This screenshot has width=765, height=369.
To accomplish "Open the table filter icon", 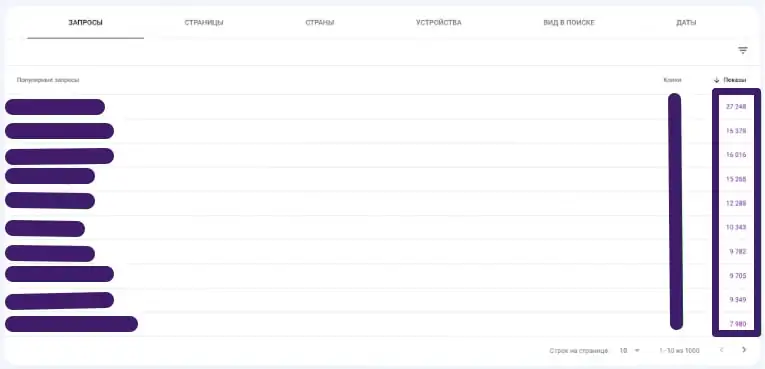I will point(743,50).
